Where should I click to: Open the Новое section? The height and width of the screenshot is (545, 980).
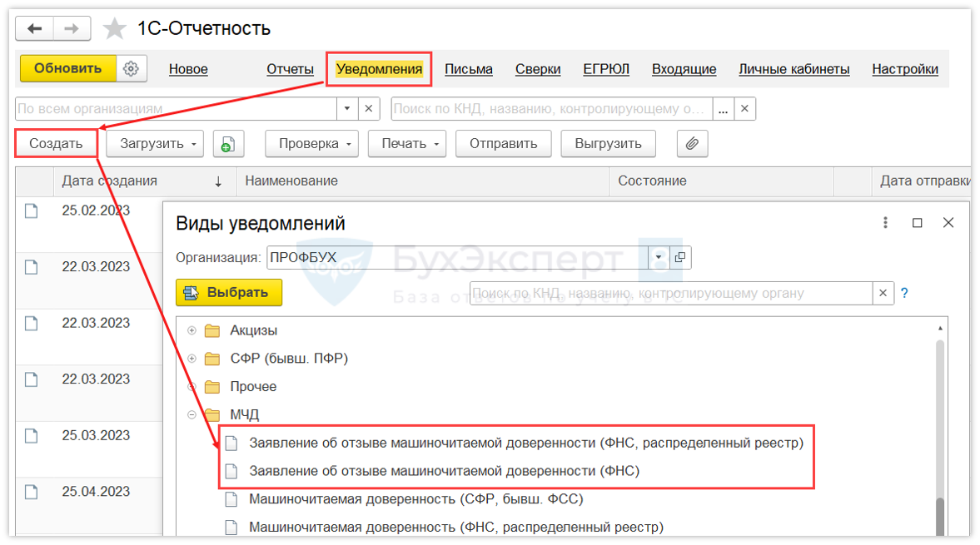pos(188,69)
